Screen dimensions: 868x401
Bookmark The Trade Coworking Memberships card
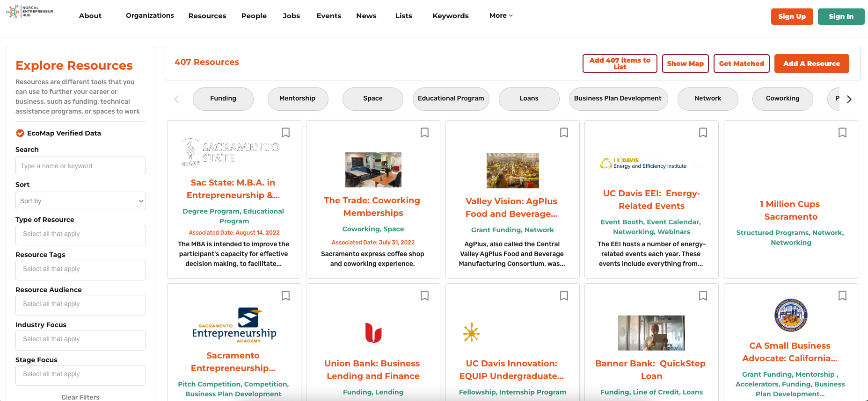(x=424, y=133)
